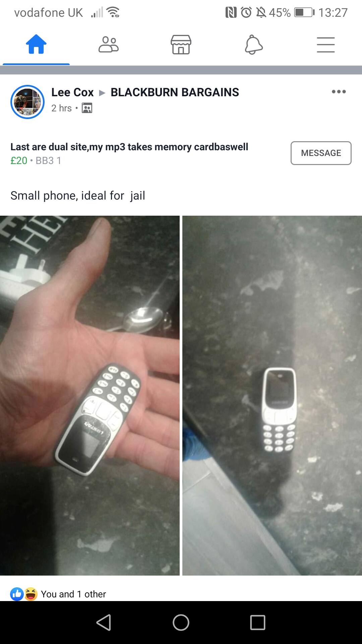
Task: Tap the like reaction icon
Action: click(17, 594)
